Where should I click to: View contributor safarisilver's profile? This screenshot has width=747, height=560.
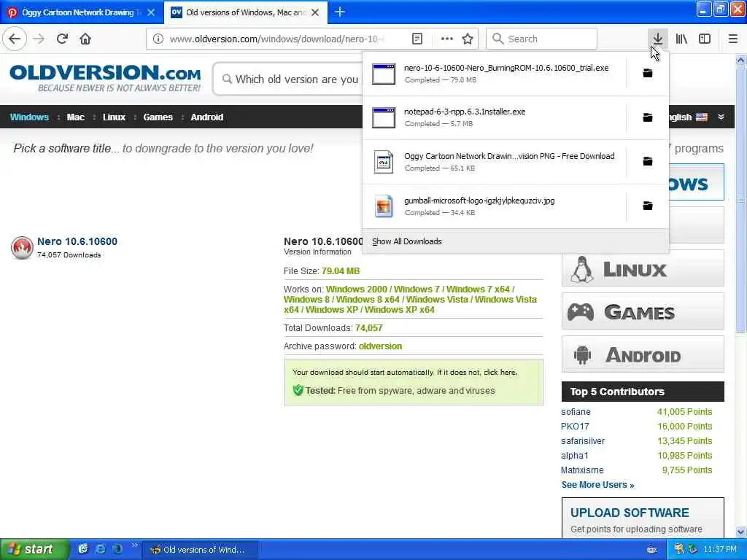(x=583, y=441)
